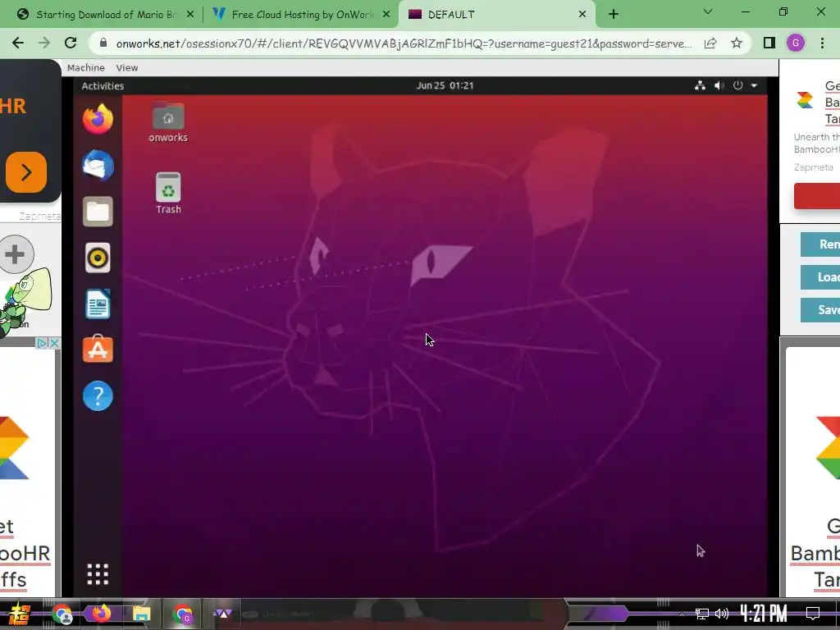Open the purple triangle app in taskbar
The image size is (840, 630).
(222, 614)
